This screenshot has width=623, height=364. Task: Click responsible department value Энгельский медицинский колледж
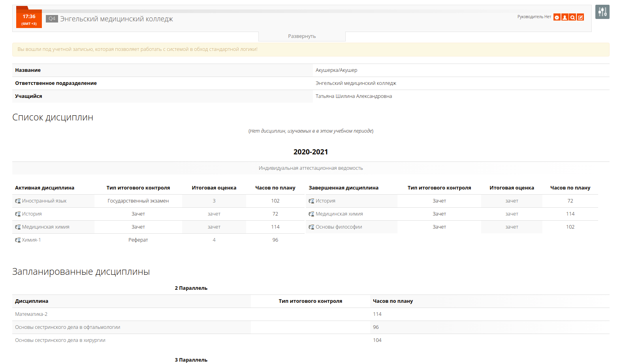tap(356, 83)
